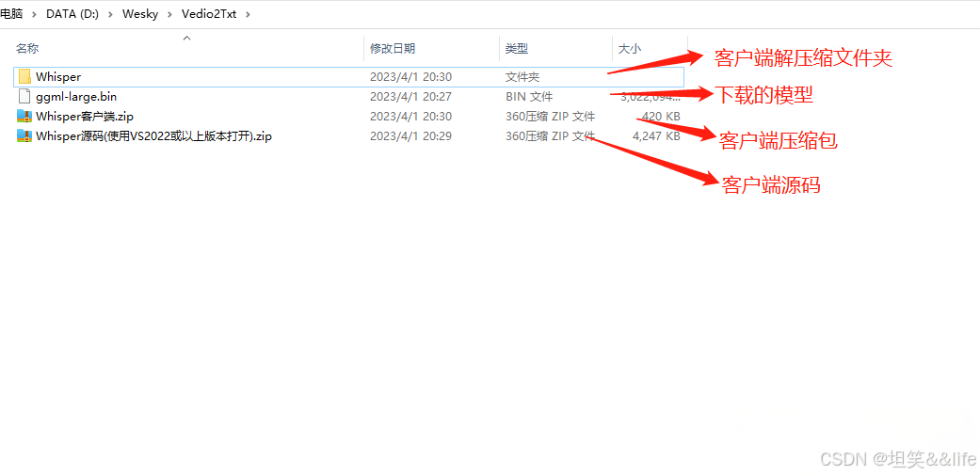Navigate to Wesky in the breadcrumb
980x476 pixels.
tap(142, 14)
